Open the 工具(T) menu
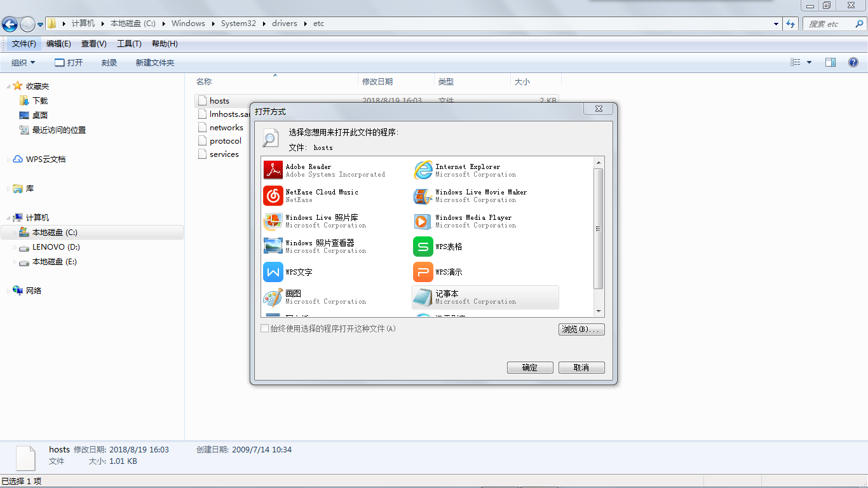The image size is (868, 488). click(x=130, y=44)
